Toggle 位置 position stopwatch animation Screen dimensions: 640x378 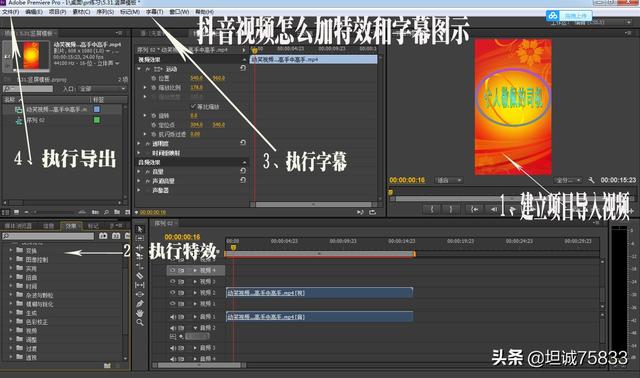coord(154,78)
